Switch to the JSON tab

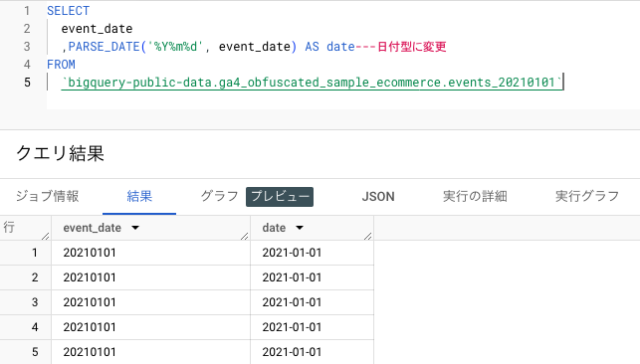coord(378,197)
